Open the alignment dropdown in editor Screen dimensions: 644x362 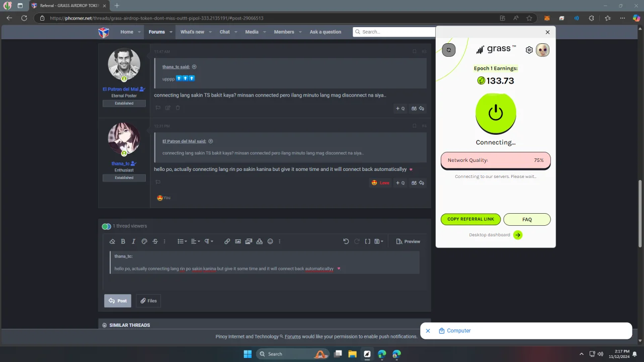[195, 241]
